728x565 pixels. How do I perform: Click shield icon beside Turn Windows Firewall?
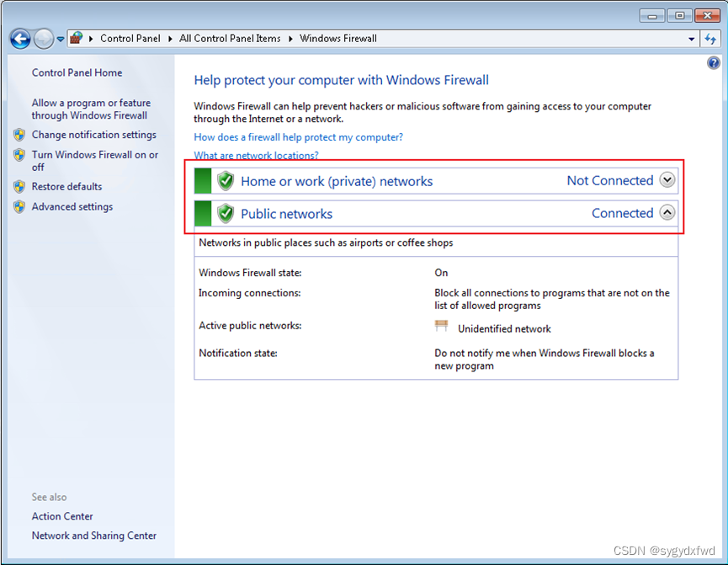19,155
